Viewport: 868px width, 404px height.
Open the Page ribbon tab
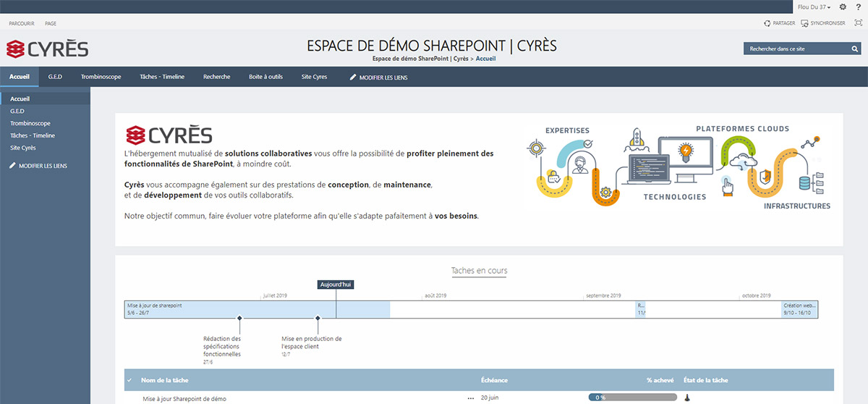click(51, 23)
